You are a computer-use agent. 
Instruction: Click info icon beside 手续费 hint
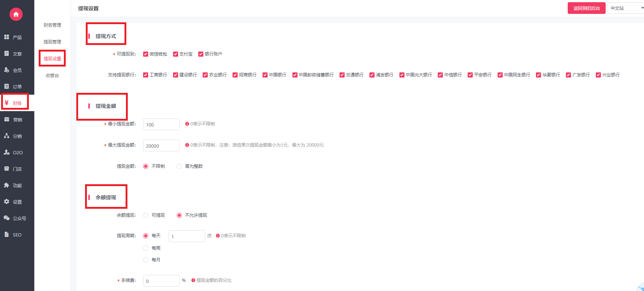point(193,280)
